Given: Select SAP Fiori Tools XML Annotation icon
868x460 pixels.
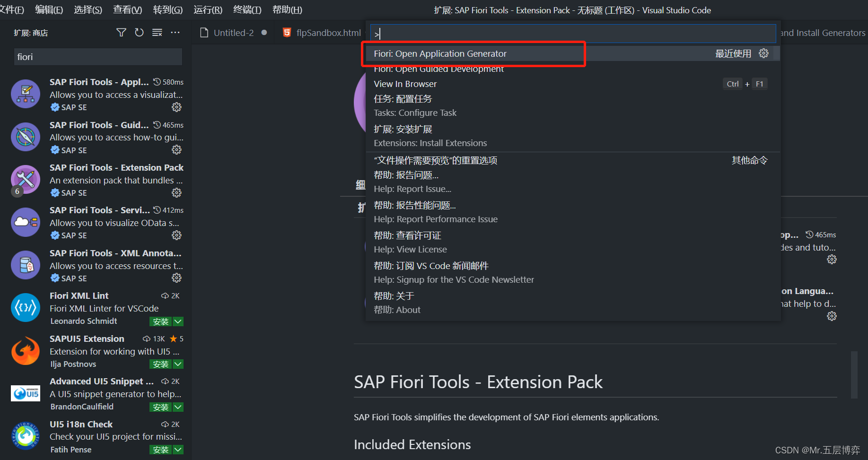Looking at the screenshot, I should (x=26, y=265).
